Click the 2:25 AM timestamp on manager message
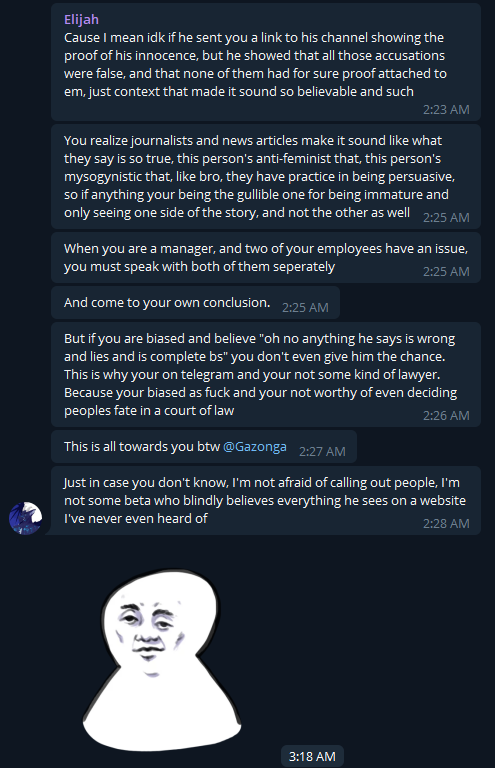 pos(446,271)
